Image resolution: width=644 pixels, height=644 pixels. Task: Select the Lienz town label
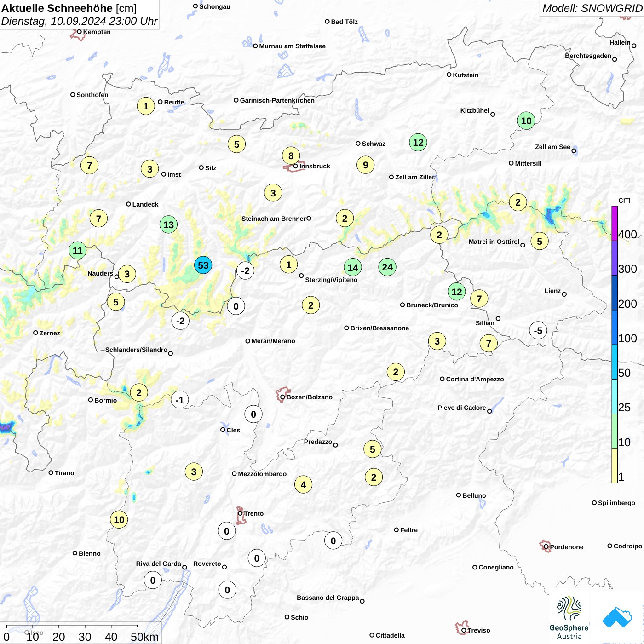click(x=552, y=291)
